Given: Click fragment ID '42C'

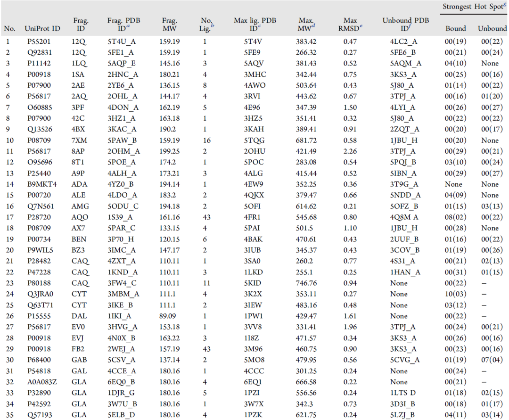Looking at the screenshot, I should click(78, 118).
